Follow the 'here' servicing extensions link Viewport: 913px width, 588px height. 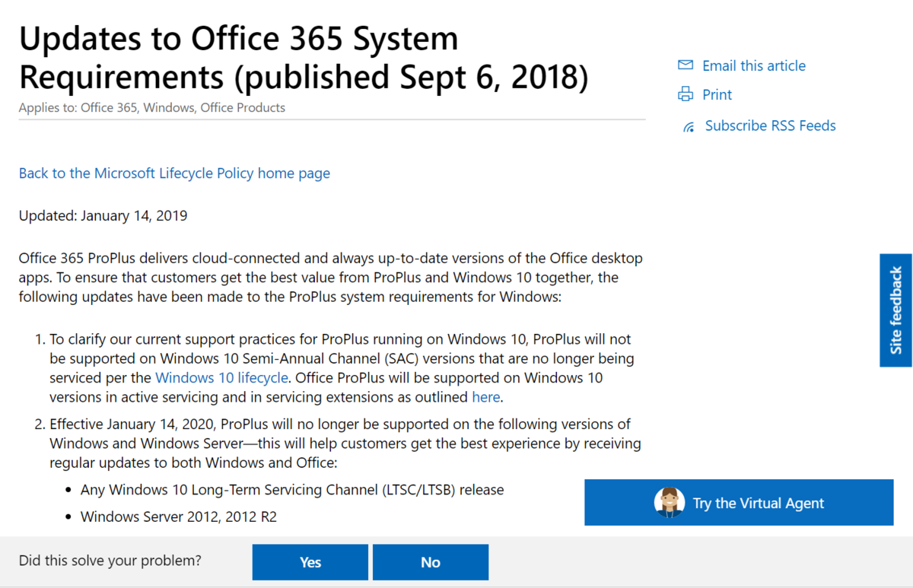[486, 397]
